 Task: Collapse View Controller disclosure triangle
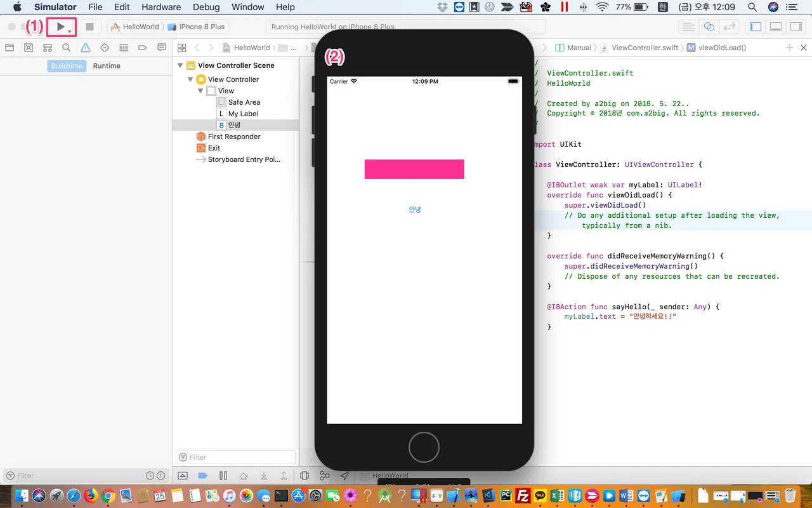(190, 79)
